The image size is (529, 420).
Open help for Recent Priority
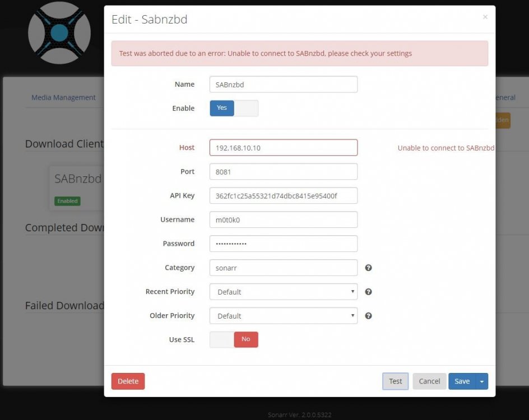368,292
